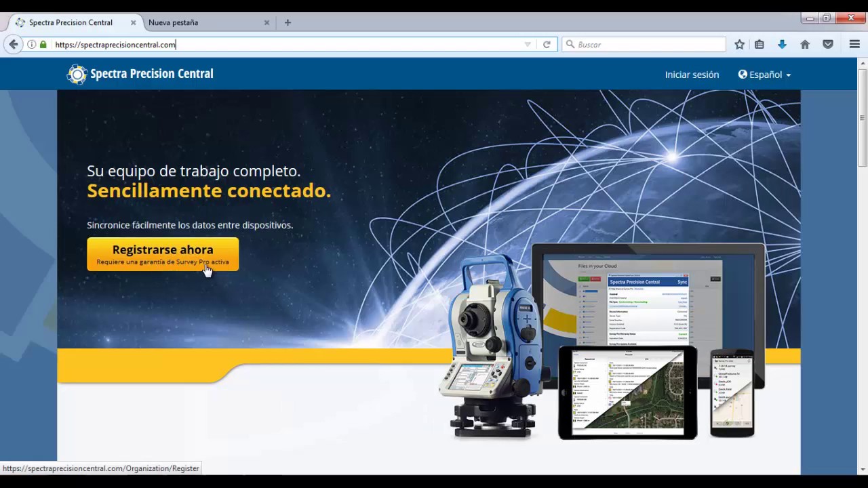
Task: Click the Iniciar sesión link
Action: (692, 75)
